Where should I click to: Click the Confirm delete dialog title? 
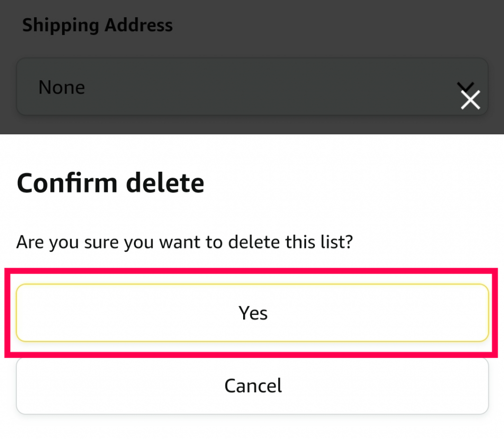[110, 183]
